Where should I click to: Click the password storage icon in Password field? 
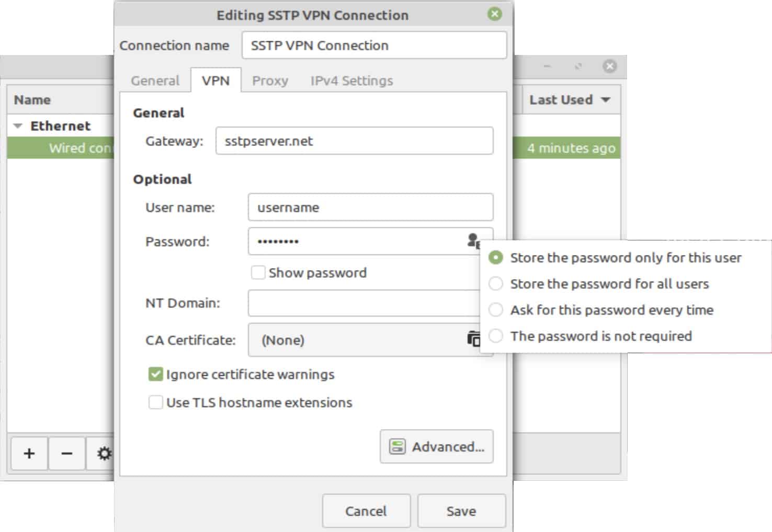(x=473, y=241)
